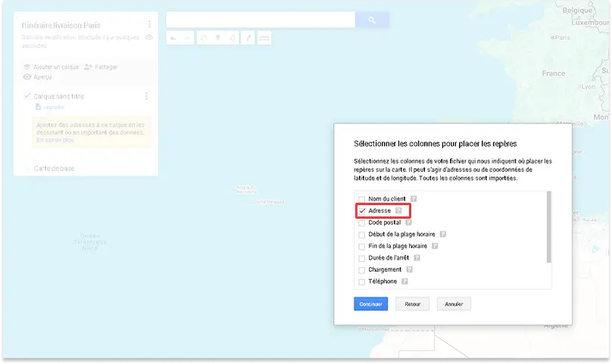Toggle visibility of Calque sans titre layer
The width and height of the screenshot is (612, 364).
[27, 95]
